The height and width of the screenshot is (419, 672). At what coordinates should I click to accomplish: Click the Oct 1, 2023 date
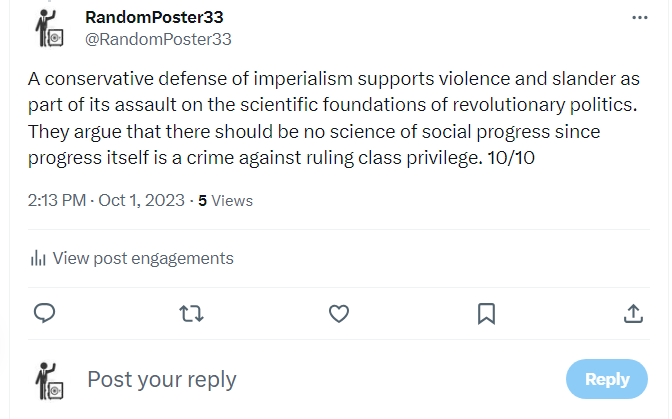tap(141, 200)
